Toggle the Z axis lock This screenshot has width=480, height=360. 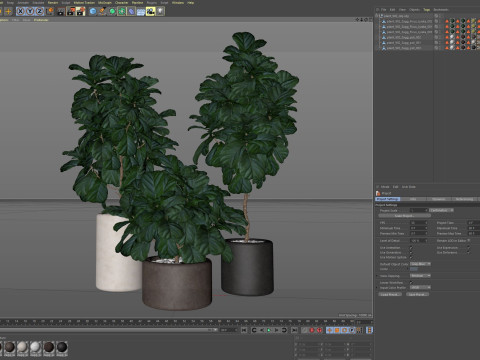[x=39, y=11]
